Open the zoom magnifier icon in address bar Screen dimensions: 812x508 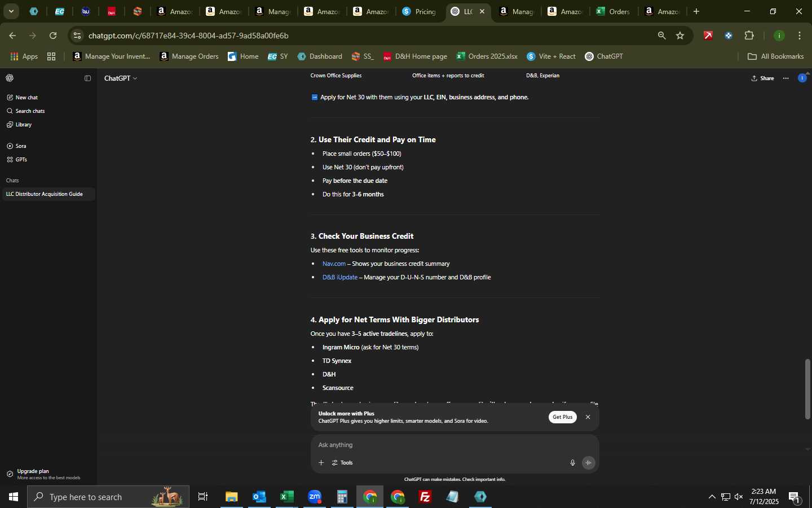click(x=661, y=36)
